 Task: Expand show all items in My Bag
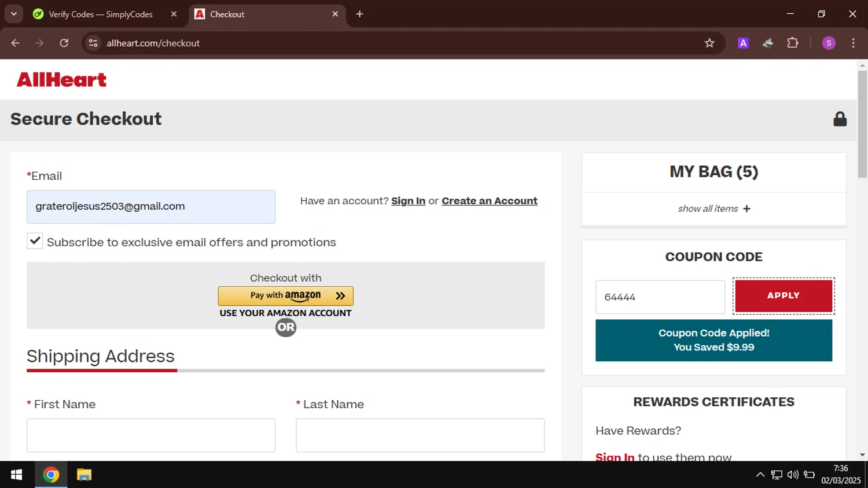pyautogui.click(x=714, y=209)
